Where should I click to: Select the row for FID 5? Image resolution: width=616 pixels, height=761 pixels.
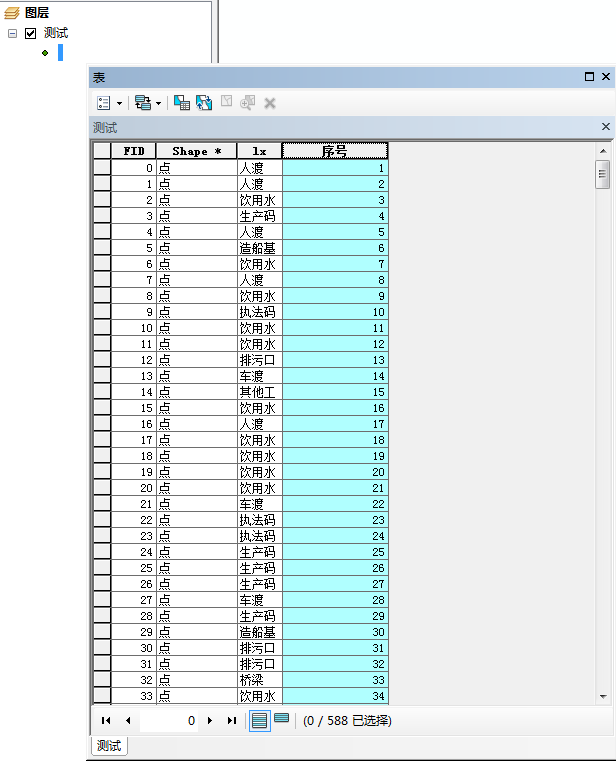point(102,248)
